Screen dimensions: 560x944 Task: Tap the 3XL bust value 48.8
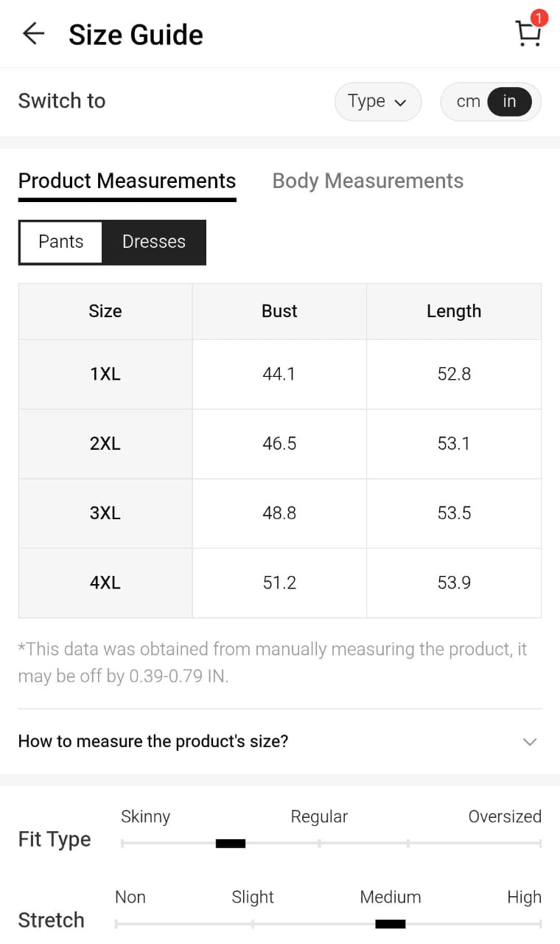[279, 513]
